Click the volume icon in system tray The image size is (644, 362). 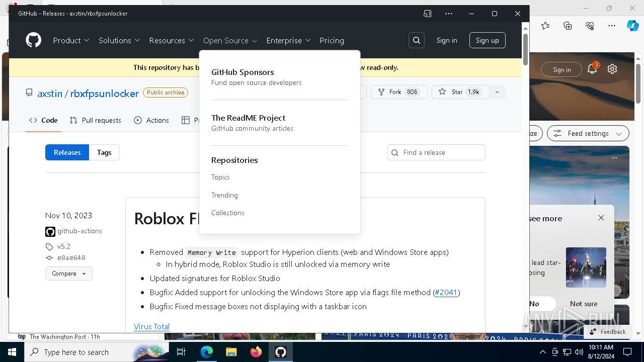pyautogui.click(x=579, y=352)
